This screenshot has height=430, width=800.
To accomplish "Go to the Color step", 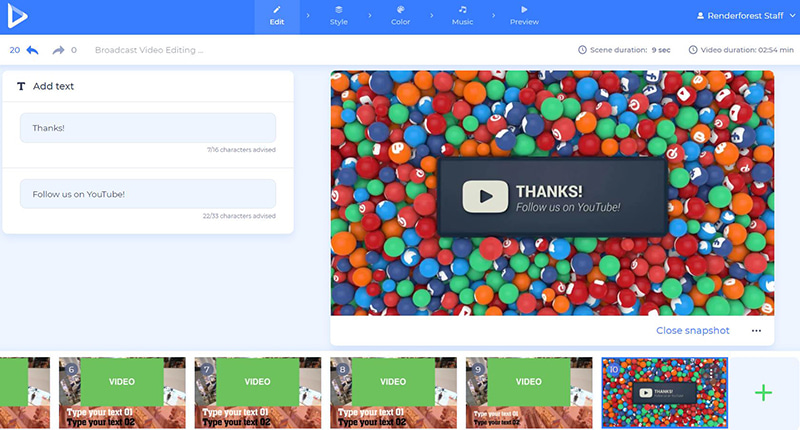I will (x=401, y=16).
